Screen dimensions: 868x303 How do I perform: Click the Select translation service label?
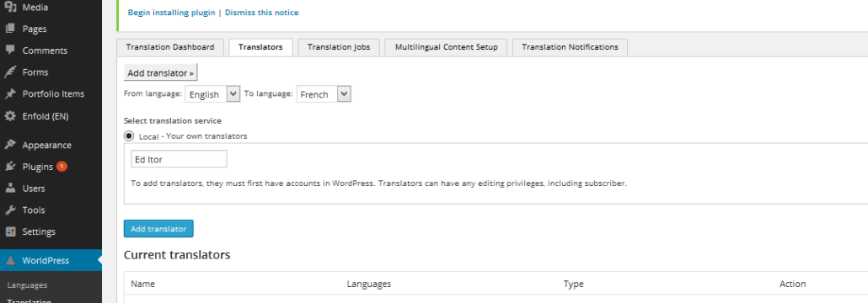click(173, 120)
